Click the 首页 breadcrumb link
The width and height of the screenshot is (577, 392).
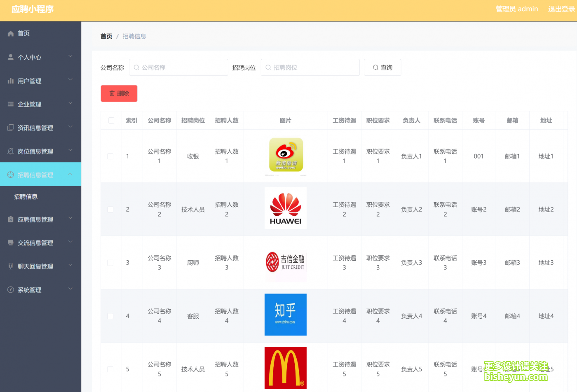pos(106,36)
